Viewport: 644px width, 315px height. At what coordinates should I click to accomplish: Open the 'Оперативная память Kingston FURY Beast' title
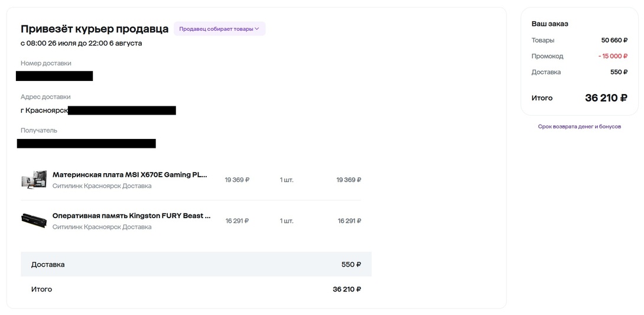coord(131,216)
